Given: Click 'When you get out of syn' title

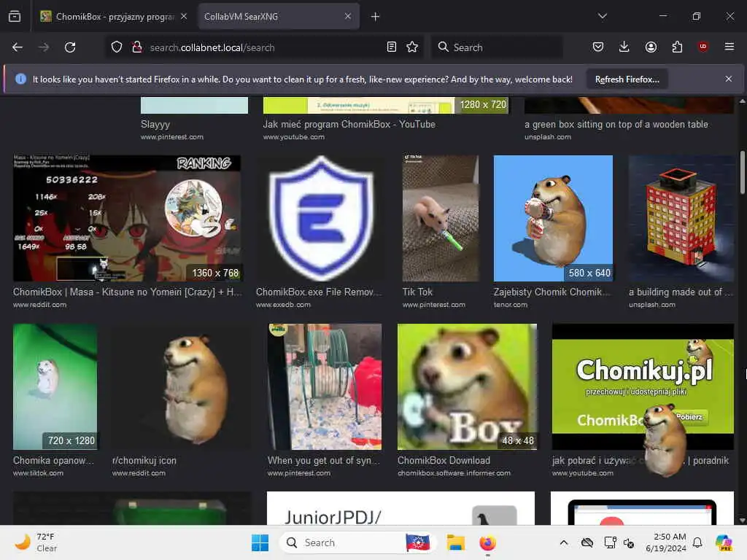Looking at the screenshot, I should [x=324, y=461].
